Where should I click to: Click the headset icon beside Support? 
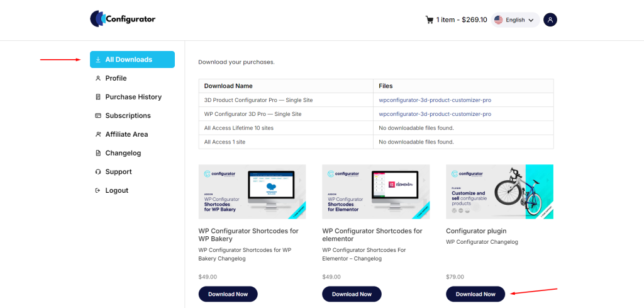97,172
